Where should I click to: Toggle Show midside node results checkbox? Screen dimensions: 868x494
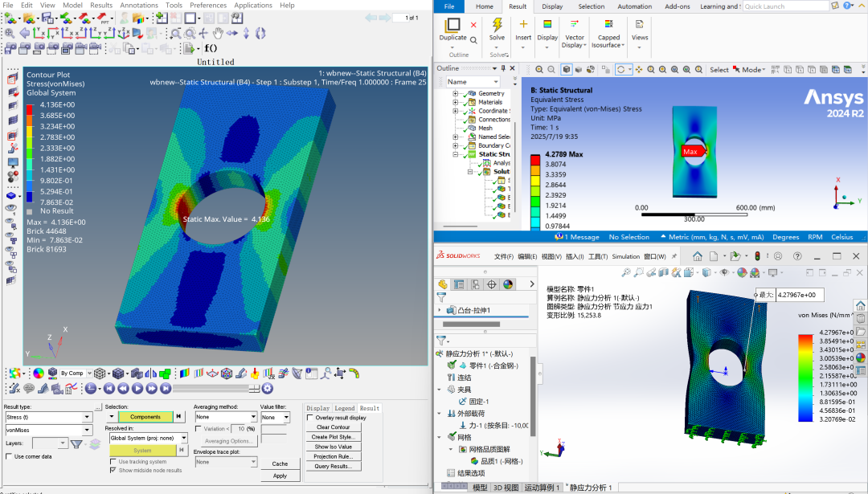coord(113,470)
